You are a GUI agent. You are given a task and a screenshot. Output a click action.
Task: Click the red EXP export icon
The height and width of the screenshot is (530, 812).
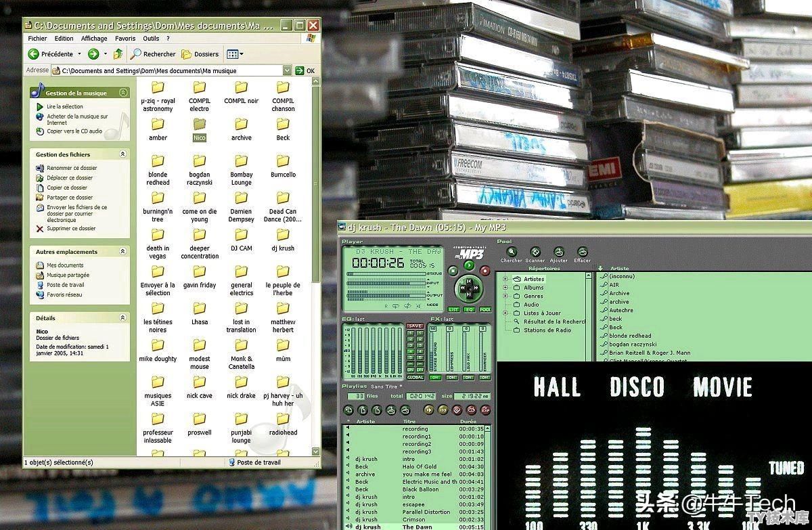pos(485,410)
